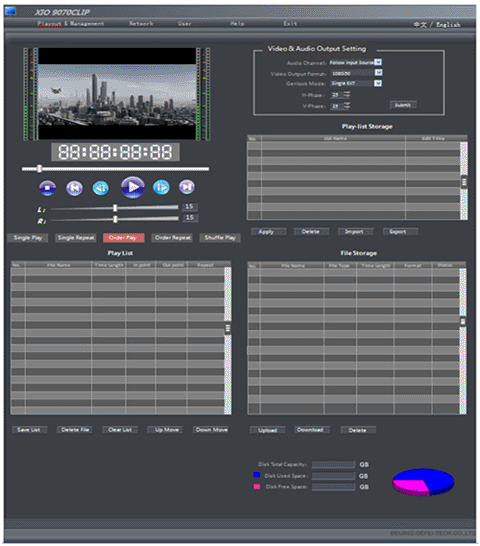Click the V-Phase stepper arrows
The image size is (480, 546).
point(347,106)
